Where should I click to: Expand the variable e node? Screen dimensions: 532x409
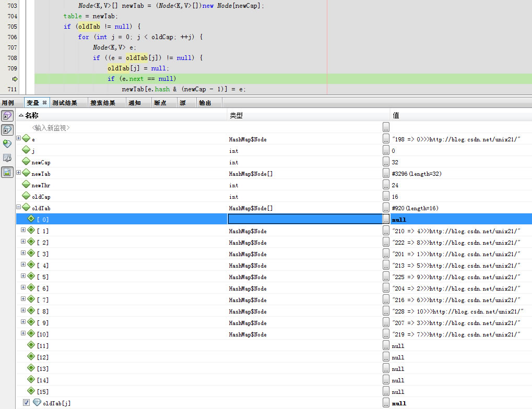point(19,138)
